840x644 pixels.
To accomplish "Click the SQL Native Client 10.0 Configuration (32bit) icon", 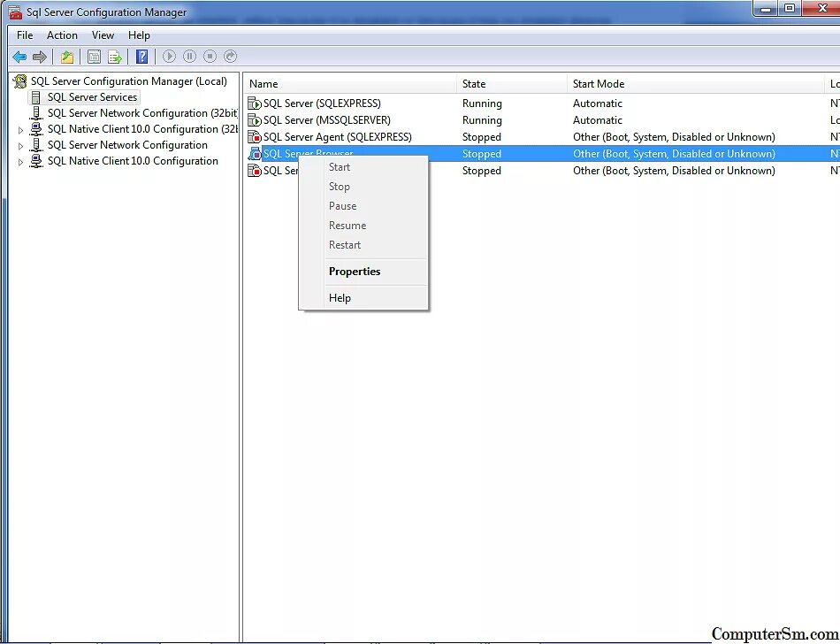I will point(36,129).
